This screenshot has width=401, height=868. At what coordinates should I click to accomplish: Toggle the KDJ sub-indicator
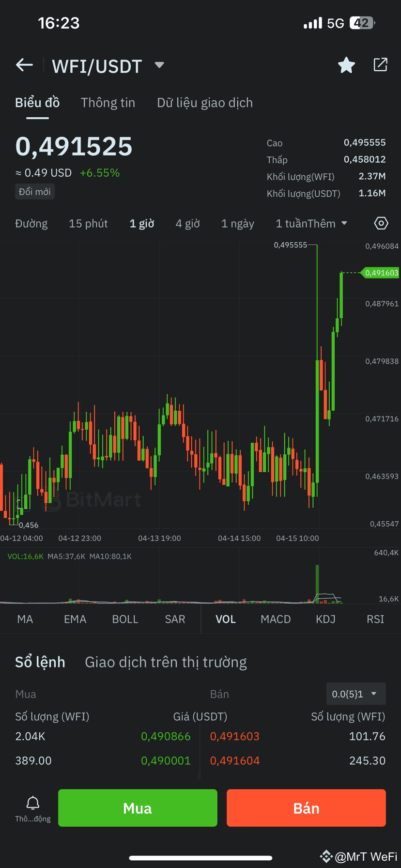point(325,619)
